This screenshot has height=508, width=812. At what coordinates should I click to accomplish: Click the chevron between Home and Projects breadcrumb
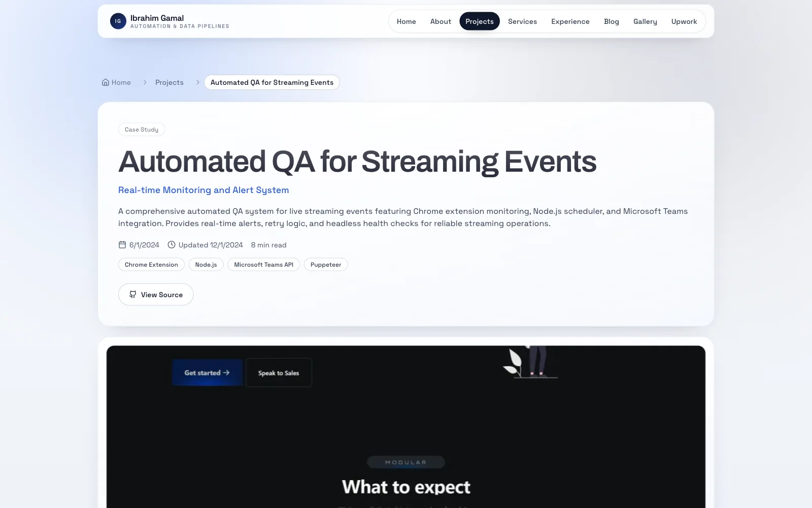145,82
